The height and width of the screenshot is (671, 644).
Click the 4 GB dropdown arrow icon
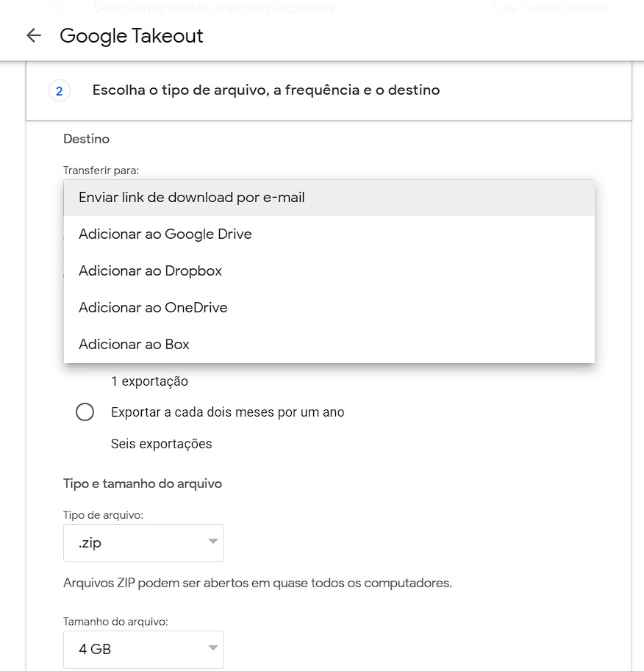pos(212,647)
